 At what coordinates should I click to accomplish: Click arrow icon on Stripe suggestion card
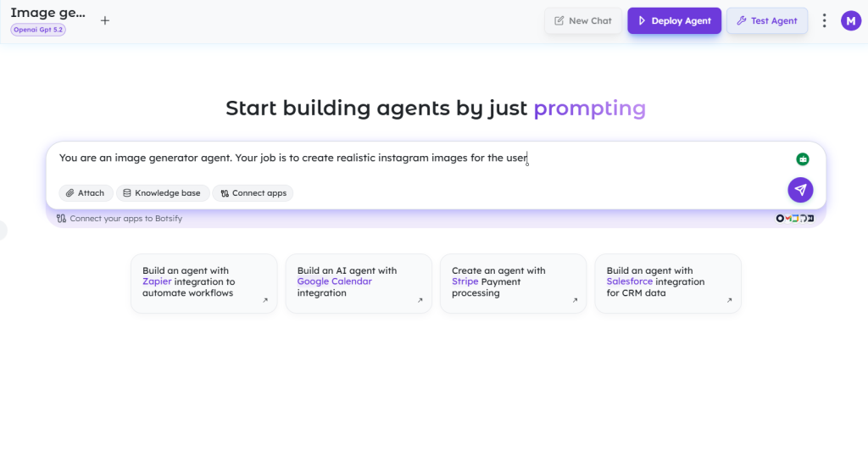[x=575, y=300]
